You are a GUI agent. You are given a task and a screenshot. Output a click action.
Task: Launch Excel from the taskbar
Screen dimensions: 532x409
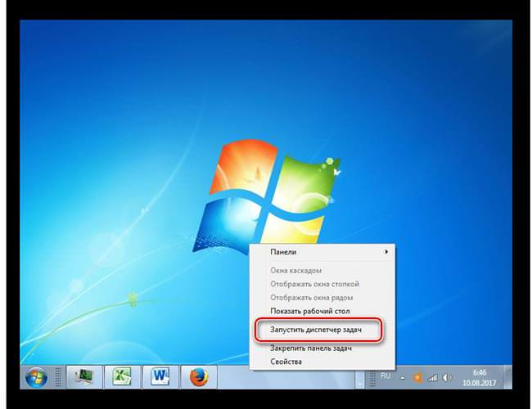122,377
